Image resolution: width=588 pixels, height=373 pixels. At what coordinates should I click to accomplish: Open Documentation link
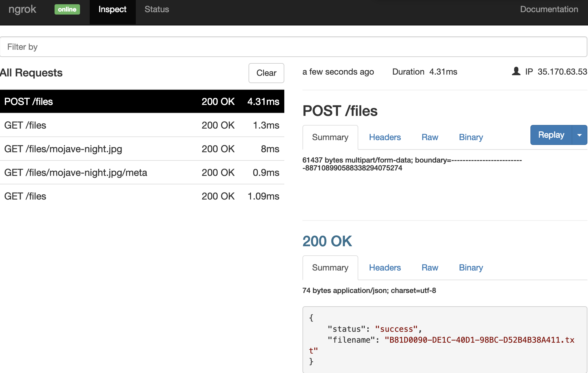click(x=549, y=9)
